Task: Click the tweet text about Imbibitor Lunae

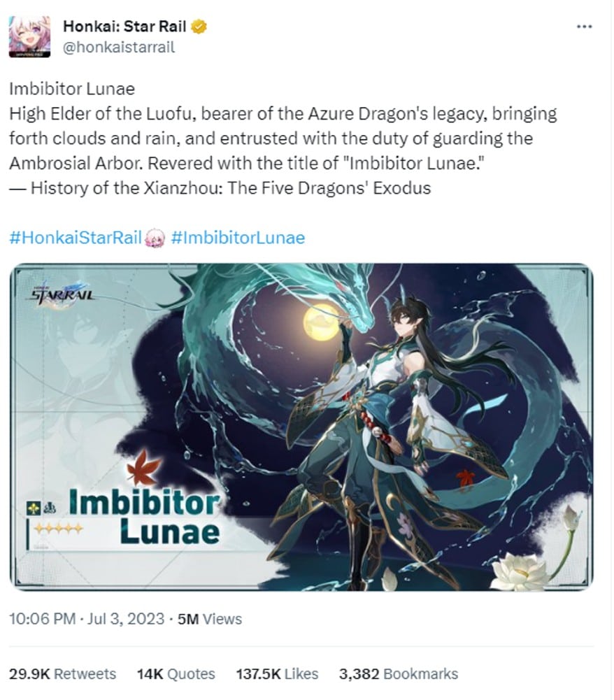Action: click(283, 138)
